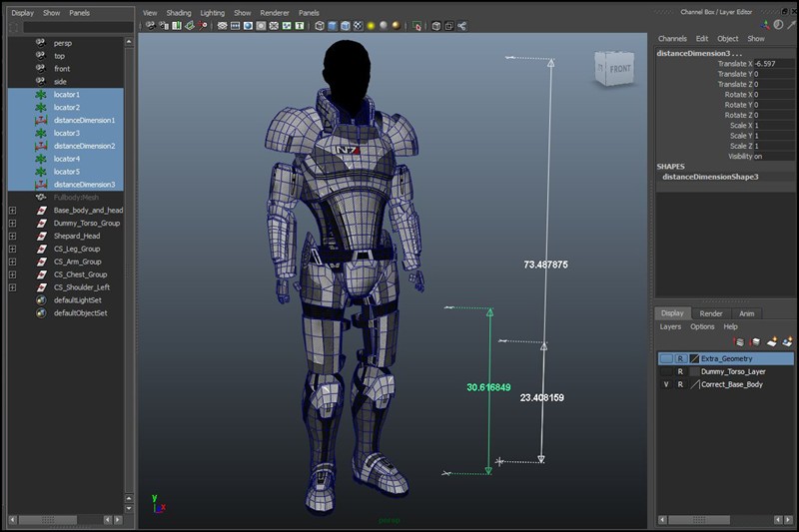Click the use all lights icon
The height and width of the screenshot is (532, 799).
point(371,26)
